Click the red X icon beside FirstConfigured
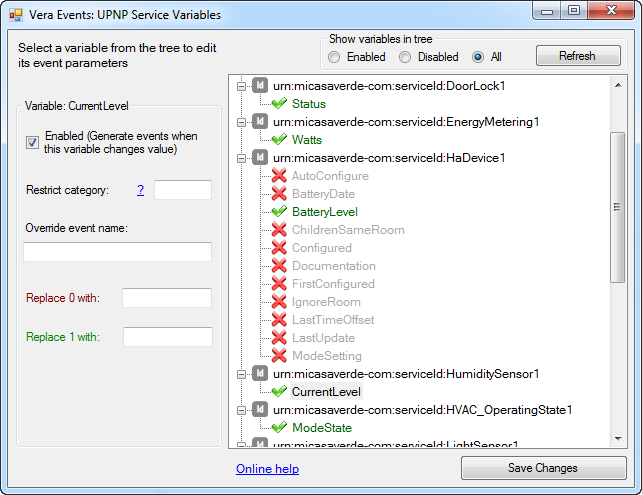Screen dimensions: 642x495 pyautogui.click(x=279, y=284)
